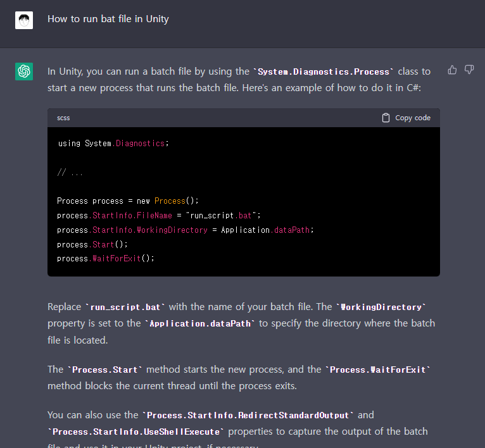This screenshot has height=448, width=485.
Task: Click inline code Process.StartInfo.RedirectStandardOutput
Action: click(248, 415)
